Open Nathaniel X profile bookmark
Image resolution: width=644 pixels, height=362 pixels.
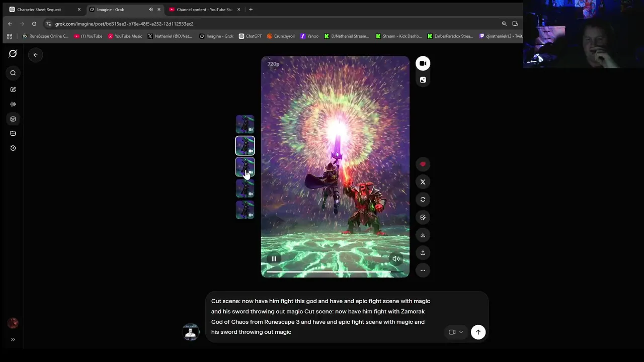click(170, 36)
